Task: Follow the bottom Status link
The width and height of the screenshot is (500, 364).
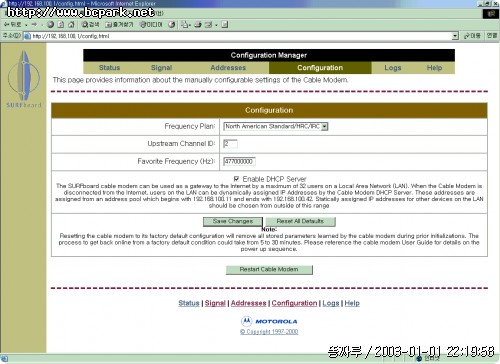Action: pos(189,303)
